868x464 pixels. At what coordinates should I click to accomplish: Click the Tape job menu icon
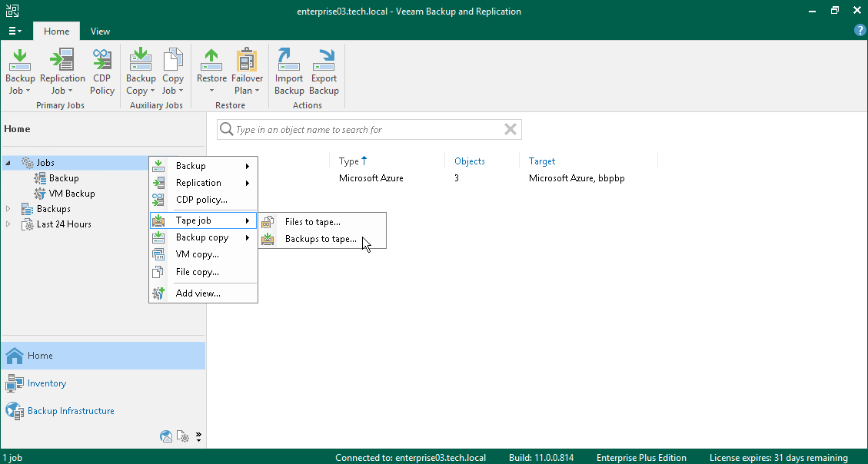pyautogui.click(x=158, y=220)
